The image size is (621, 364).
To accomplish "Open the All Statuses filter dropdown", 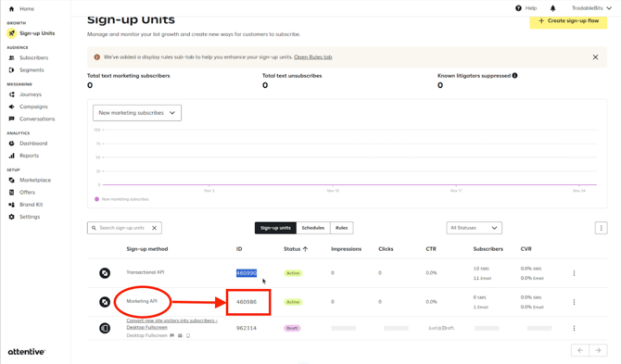I will (x=474, y=228).
